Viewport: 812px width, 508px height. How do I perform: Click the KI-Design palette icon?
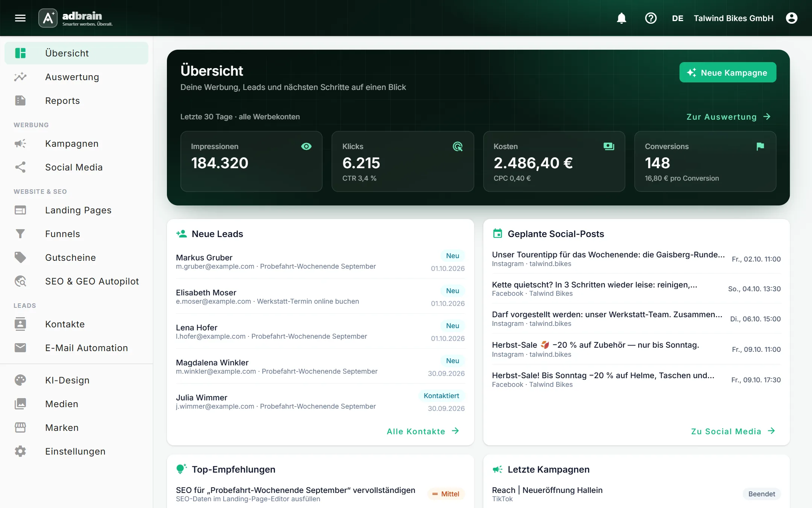click(20, 380)
